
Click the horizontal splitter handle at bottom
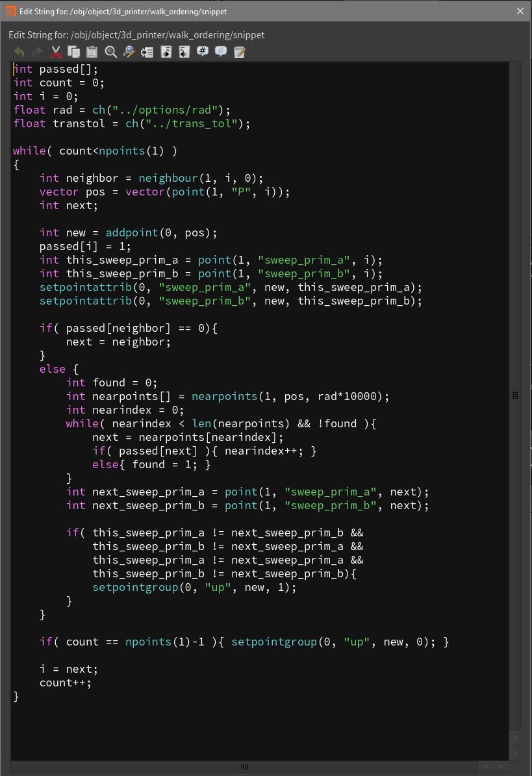point(244,767)
